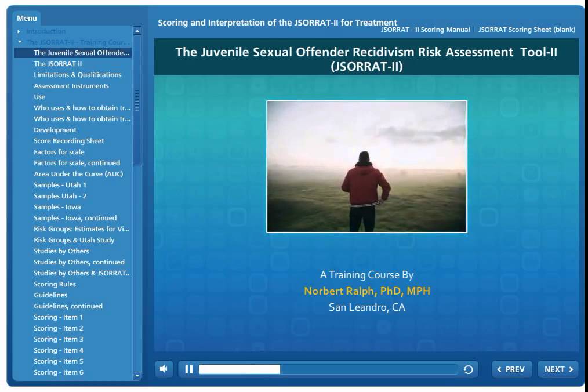This screenshot has height=392, width=588.
Task: Open Scoring - Item 3 slide
Action: (59, 339)
